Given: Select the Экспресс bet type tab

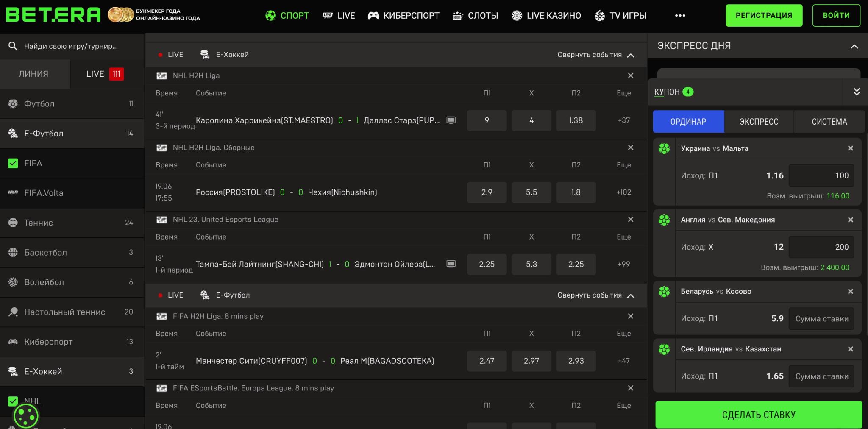Looking at the screenshot, I should 759,122.
